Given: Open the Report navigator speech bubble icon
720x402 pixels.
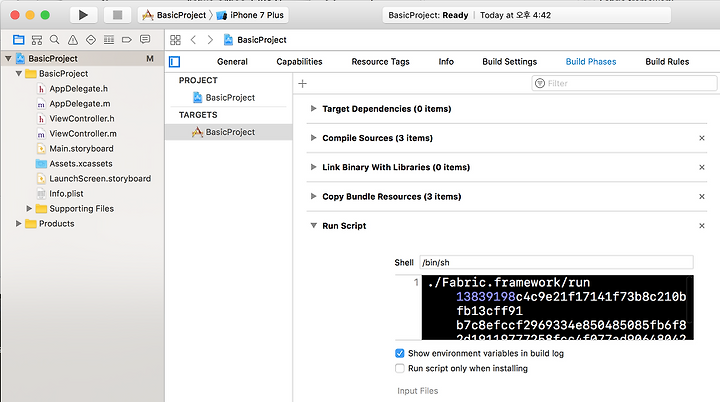Looking at the screenshot, I should 145,40.
